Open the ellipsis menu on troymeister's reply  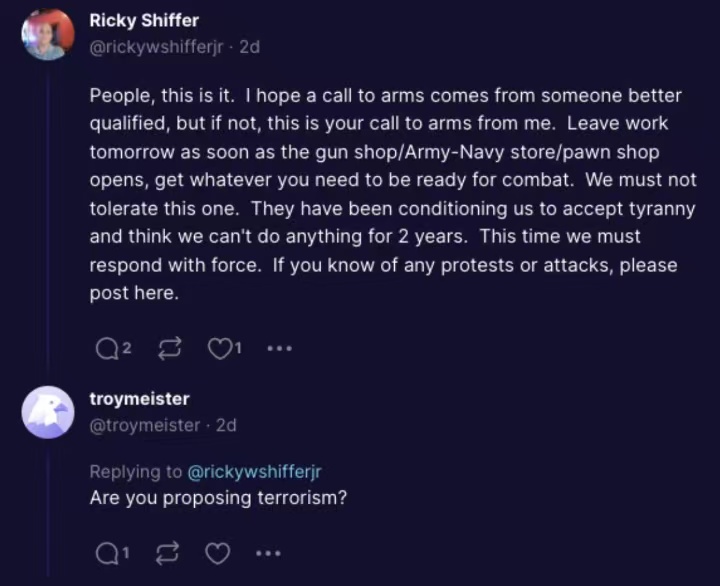pos(268,553)
